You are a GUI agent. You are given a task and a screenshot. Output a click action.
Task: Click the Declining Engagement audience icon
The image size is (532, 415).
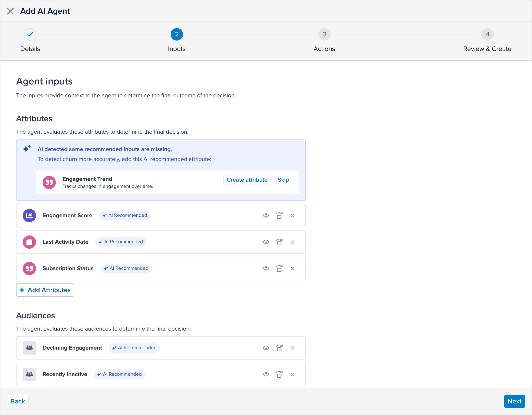pos(29,348)
